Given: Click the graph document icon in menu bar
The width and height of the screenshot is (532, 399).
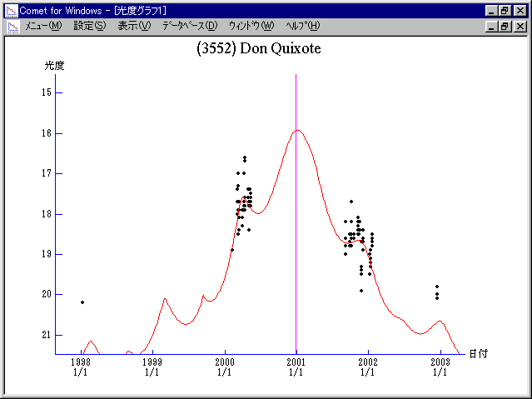Looking at the screenshot, I should point(12,26).
